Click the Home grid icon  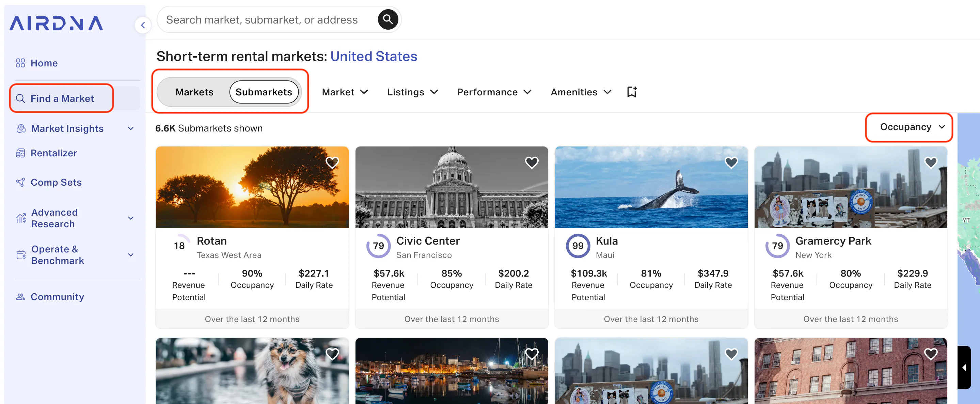click(20, 63)
